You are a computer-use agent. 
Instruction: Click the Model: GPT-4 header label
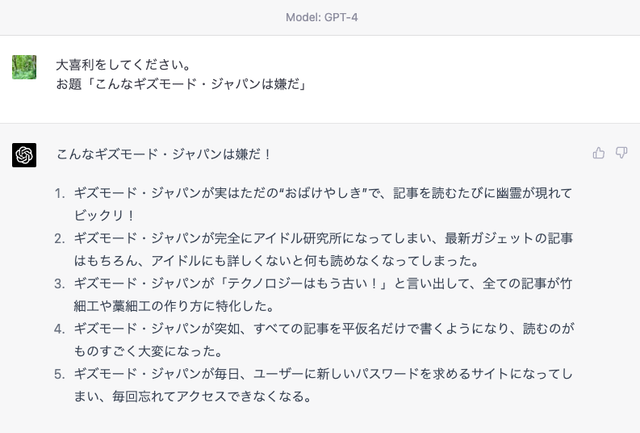[322, 17]
